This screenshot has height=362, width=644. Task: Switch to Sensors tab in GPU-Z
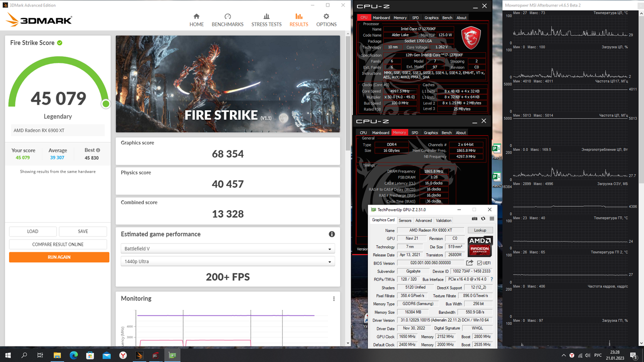tap(405, 220)
